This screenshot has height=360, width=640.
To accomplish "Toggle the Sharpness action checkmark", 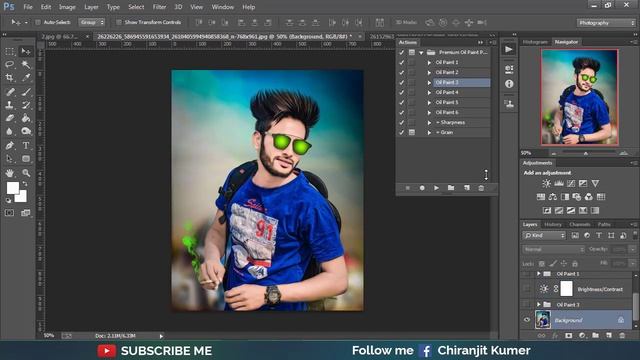I will [402, 122].
